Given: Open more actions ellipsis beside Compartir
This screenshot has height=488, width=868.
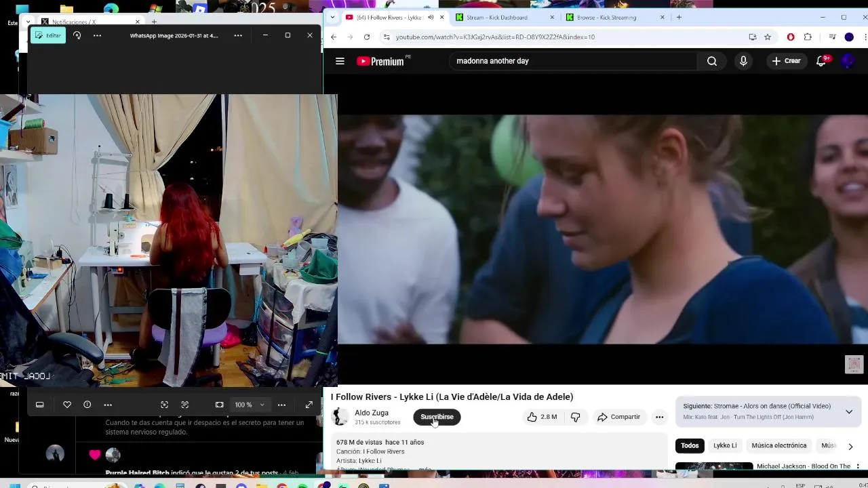Looking at the screenshot, I should point(659,417).
